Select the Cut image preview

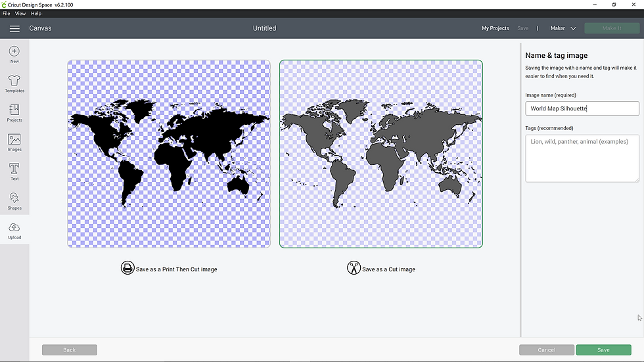click(x=381, y=154)
